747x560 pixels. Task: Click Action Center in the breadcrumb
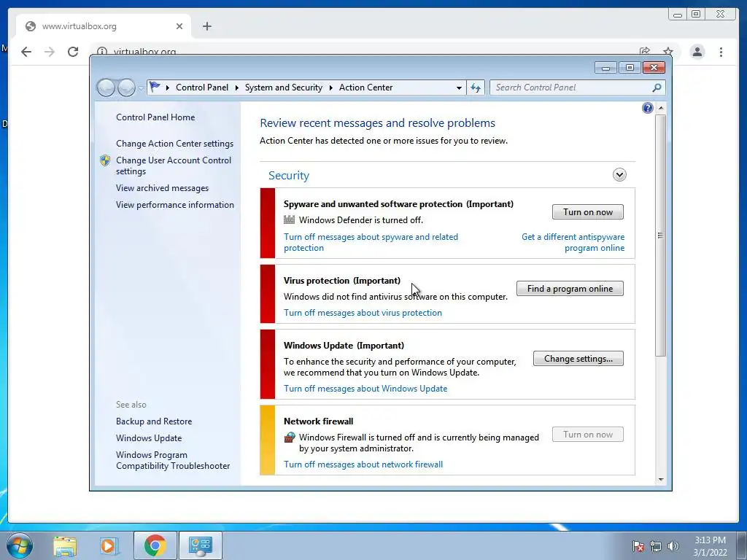(366, 87)
